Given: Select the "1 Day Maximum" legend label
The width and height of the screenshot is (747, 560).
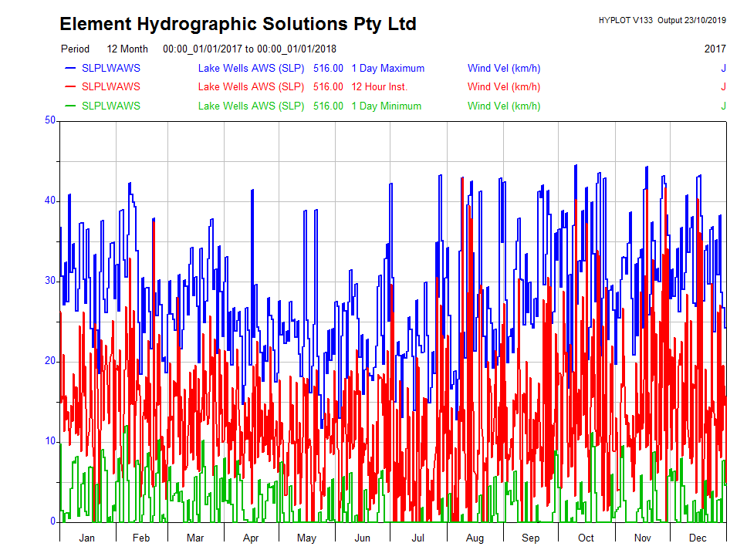Looking at the screenshot, I should coord(387,68).
